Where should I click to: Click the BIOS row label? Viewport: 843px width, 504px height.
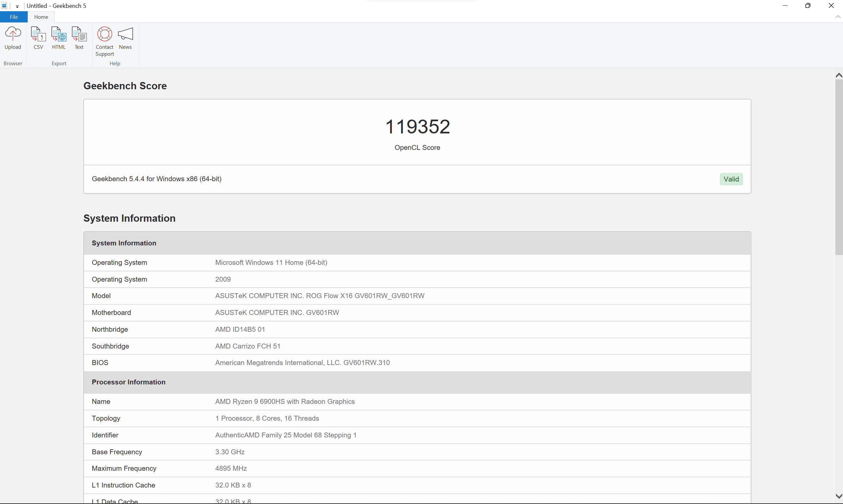point(100,363)
